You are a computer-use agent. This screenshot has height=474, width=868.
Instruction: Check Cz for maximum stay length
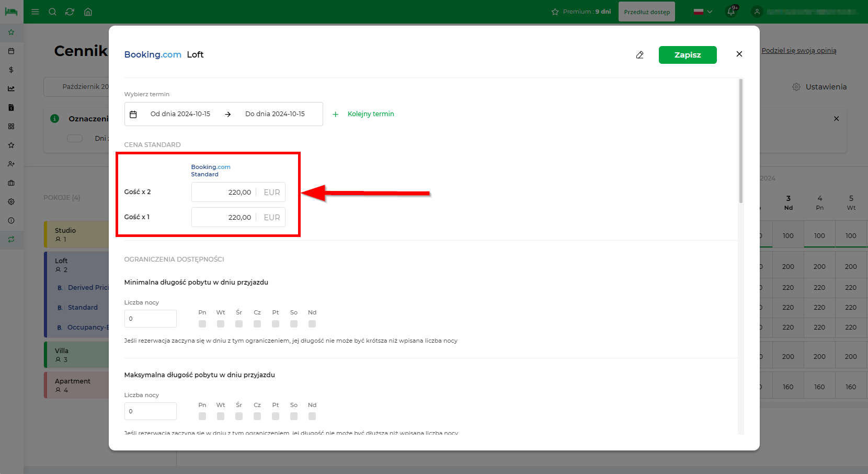pos(257,416)
